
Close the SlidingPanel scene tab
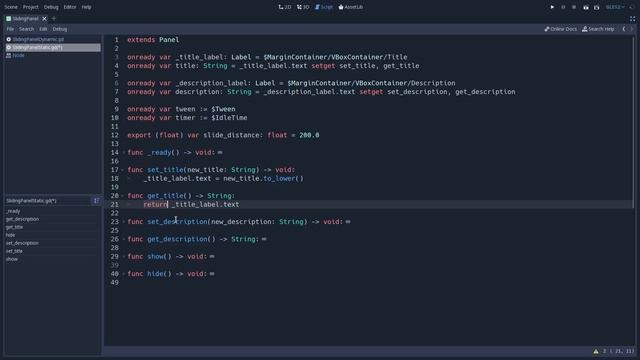click(44, 18)
